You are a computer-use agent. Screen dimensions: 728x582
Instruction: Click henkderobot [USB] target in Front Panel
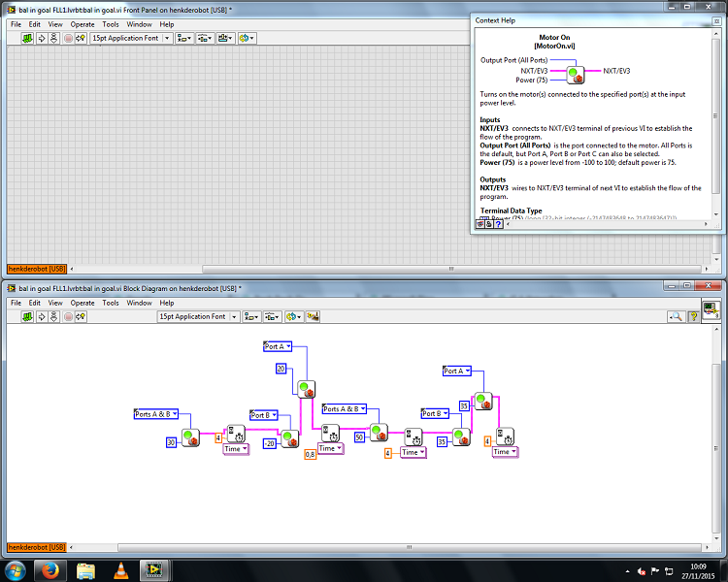coord(37,269)
